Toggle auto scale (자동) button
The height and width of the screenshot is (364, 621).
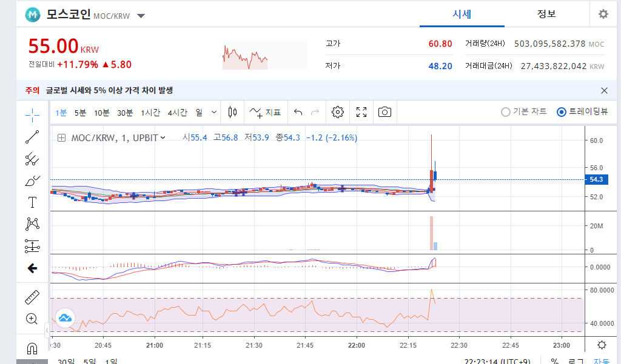click(601, 361)
